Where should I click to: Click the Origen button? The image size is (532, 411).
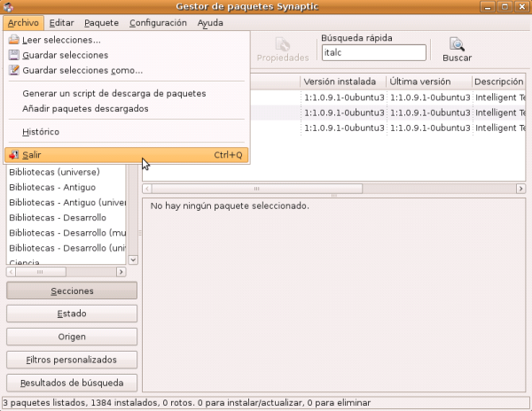click(72, 337)
